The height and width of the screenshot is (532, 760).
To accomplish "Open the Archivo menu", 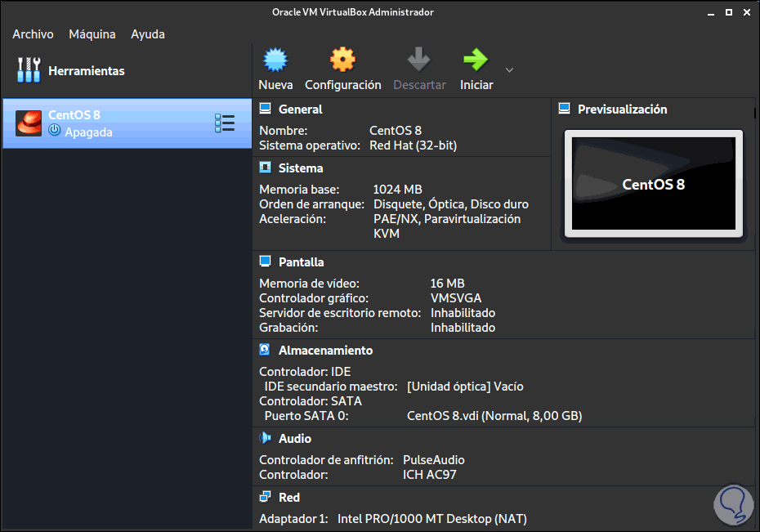I will click(x=33, y=34).
